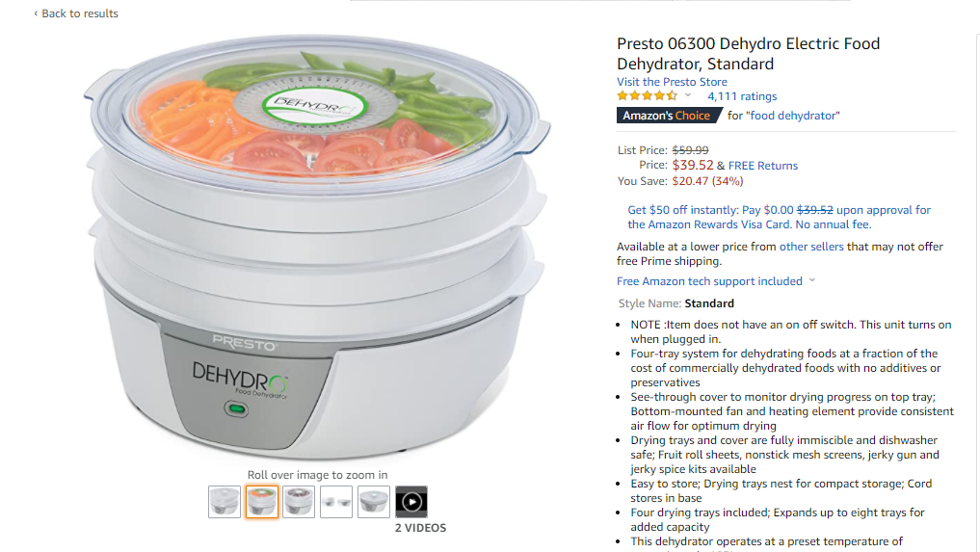Select the third product thumbnail

pos(299,501)
